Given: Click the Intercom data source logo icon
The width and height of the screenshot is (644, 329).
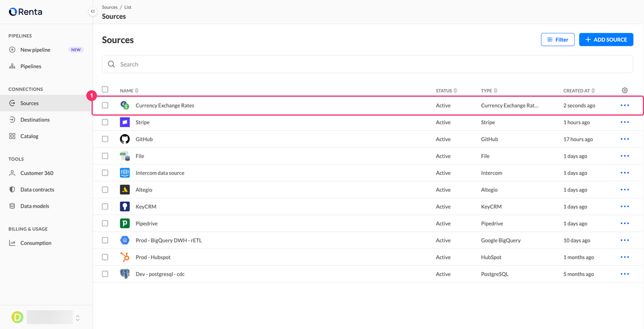Looking at the screenshot, I should 125,173.
